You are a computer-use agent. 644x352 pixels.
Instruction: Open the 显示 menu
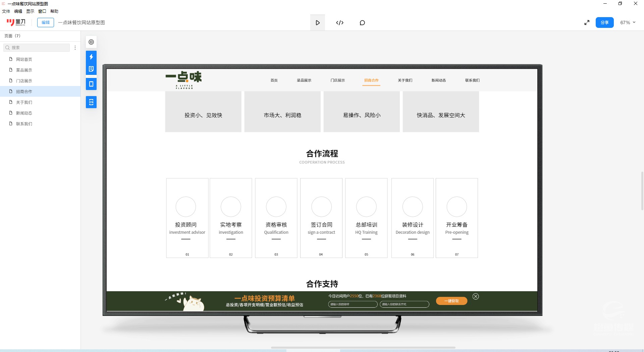[x=30, y=11]
